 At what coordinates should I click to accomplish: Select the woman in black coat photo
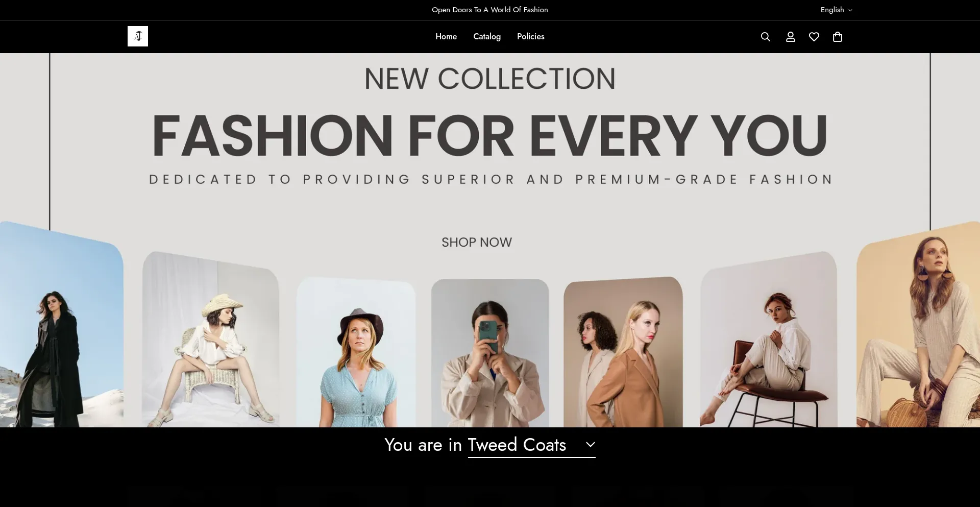click(61, 324)
